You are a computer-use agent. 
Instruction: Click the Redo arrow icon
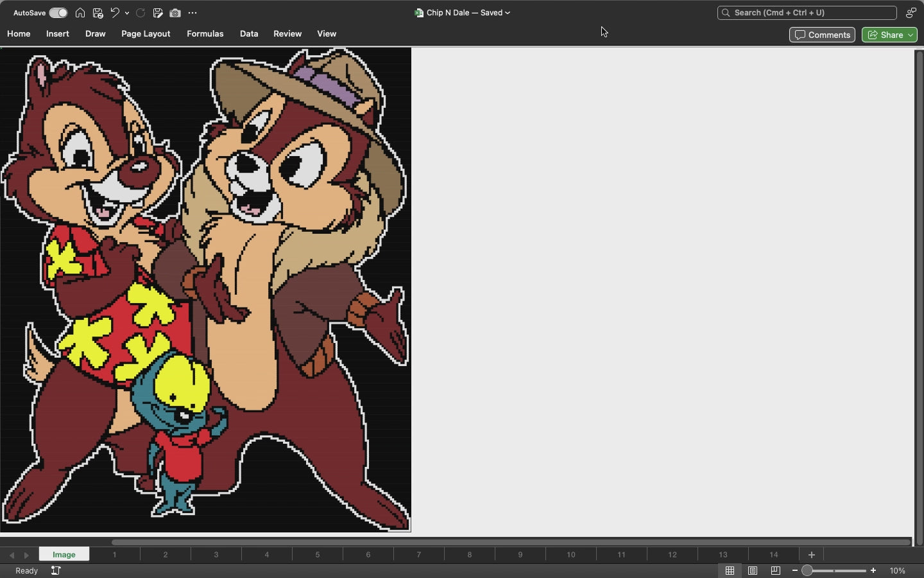[140, 13]
